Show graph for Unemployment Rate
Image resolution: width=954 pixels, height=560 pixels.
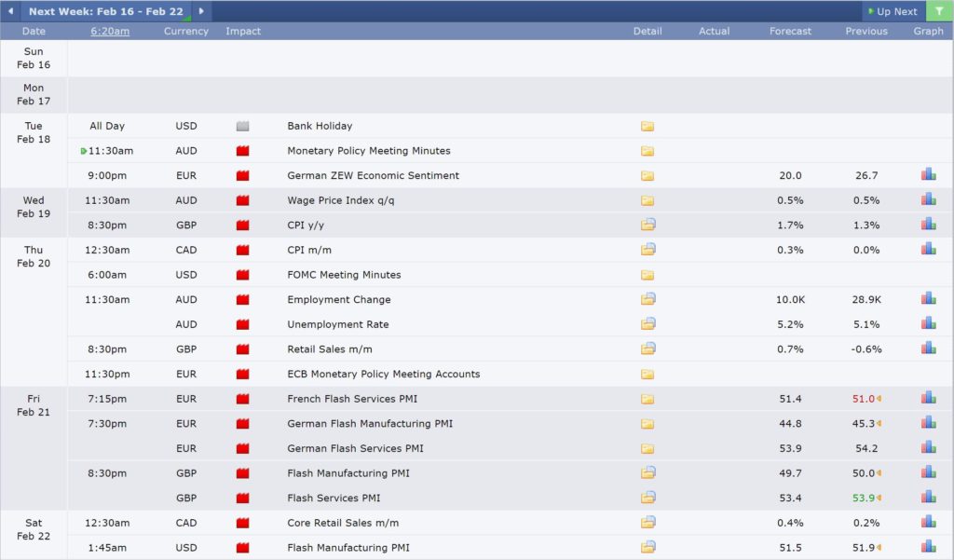[x=929, y=324]
